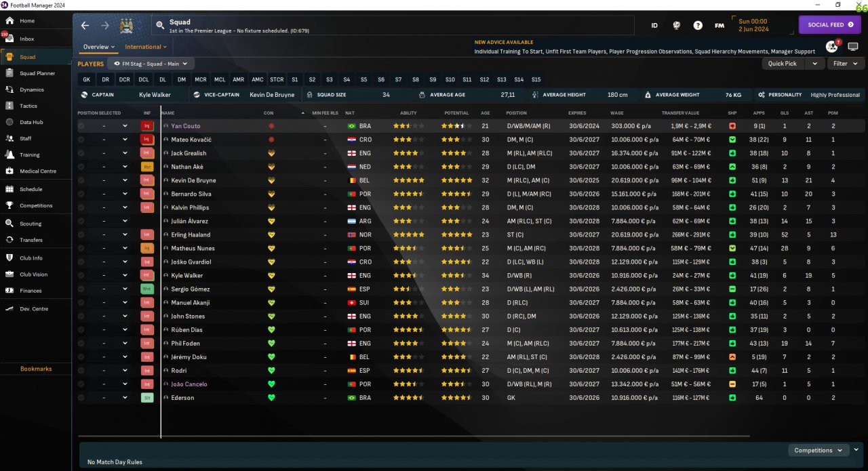The width and height of the screenshot is (868, 471).
Task: Toggle selection circle for Phil Foden
Action: 81,343
